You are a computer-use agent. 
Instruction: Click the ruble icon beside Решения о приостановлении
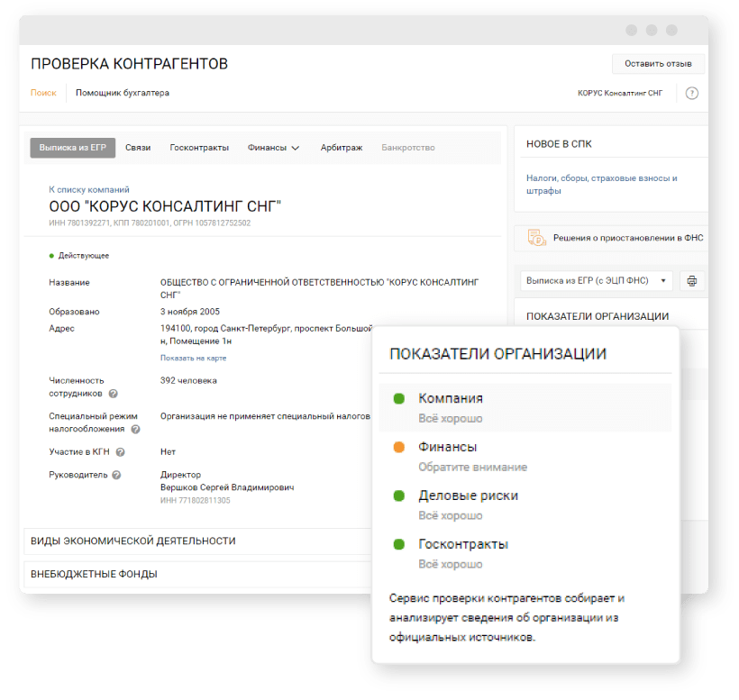point(537,238)
